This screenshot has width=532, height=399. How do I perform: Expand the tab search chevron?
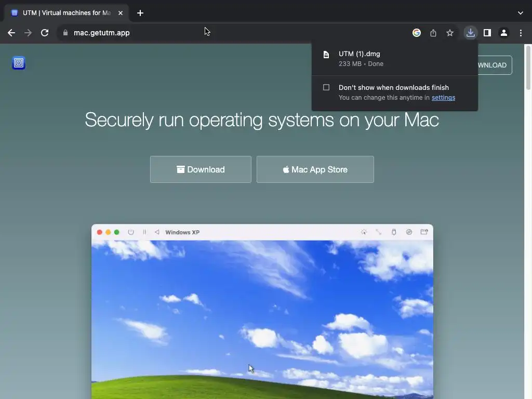(x=521, y=13)
